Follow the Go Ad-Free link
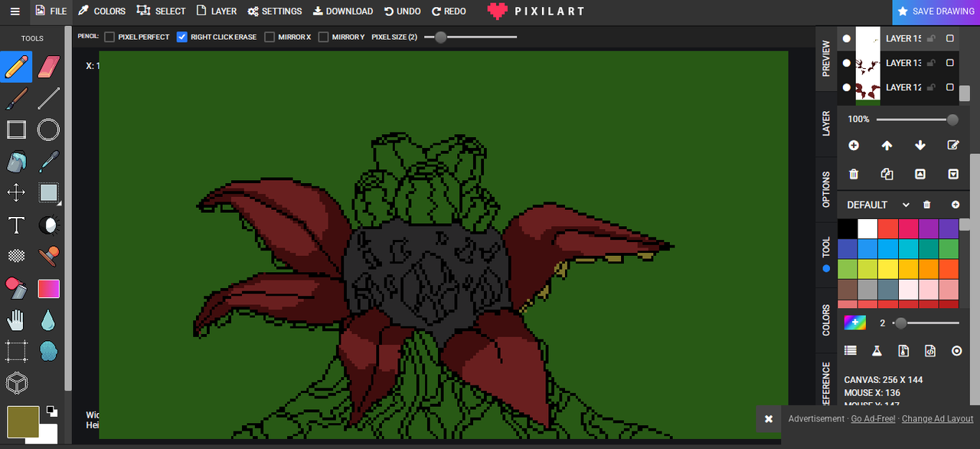This screenshot has height=449, width=980. point(873,419)
